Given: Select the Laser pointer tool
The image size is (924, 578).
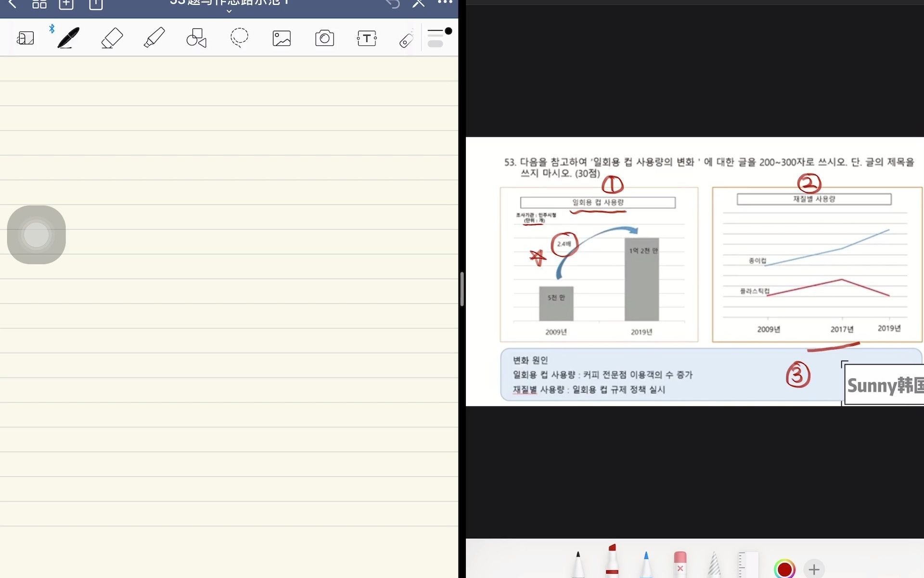Looking at the screenshot, I should (407, 39).
